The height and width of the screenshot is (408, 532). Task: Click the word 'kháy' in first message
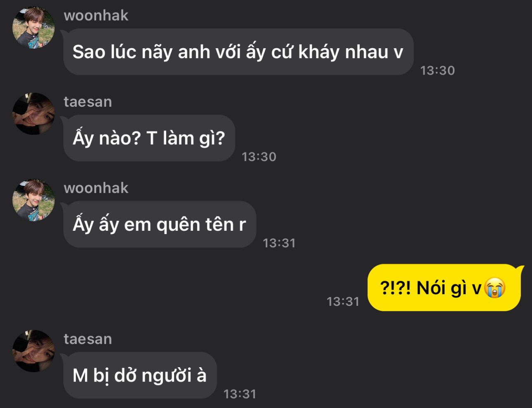coord(318,52)
